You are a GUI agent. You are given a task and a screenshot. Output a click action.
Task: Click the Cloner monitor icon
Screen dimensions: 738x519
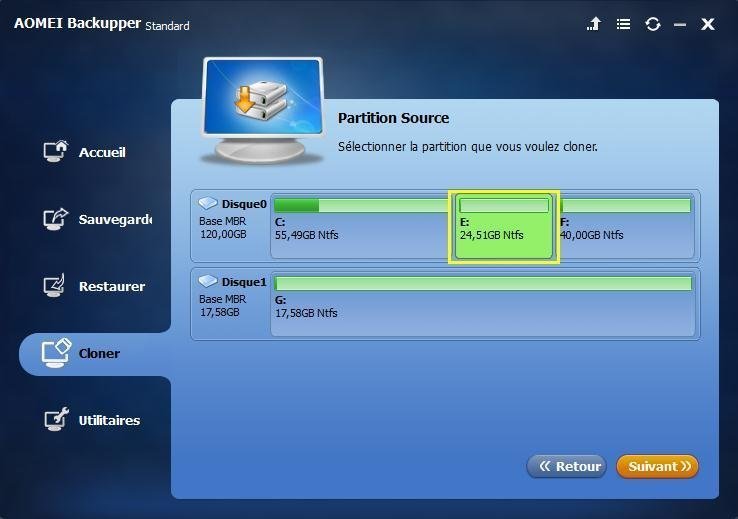[56, 353]
